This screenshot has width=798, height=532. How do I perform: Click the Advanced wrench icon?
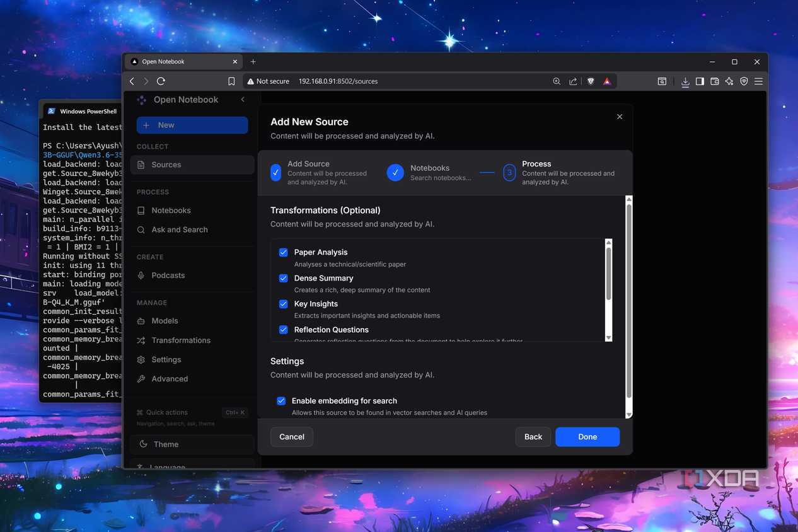tap(141, 379)
